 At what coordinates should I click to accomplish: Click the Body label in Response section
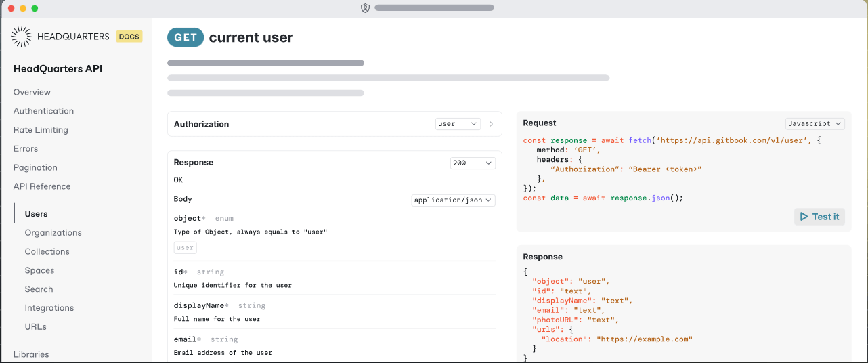point(183,199)
